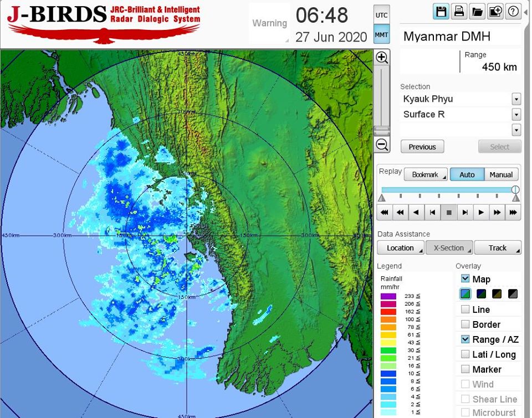Viewport: 532px width, 418px height.
Task: Enable the Border overlay checkbox
Action: 465,324
